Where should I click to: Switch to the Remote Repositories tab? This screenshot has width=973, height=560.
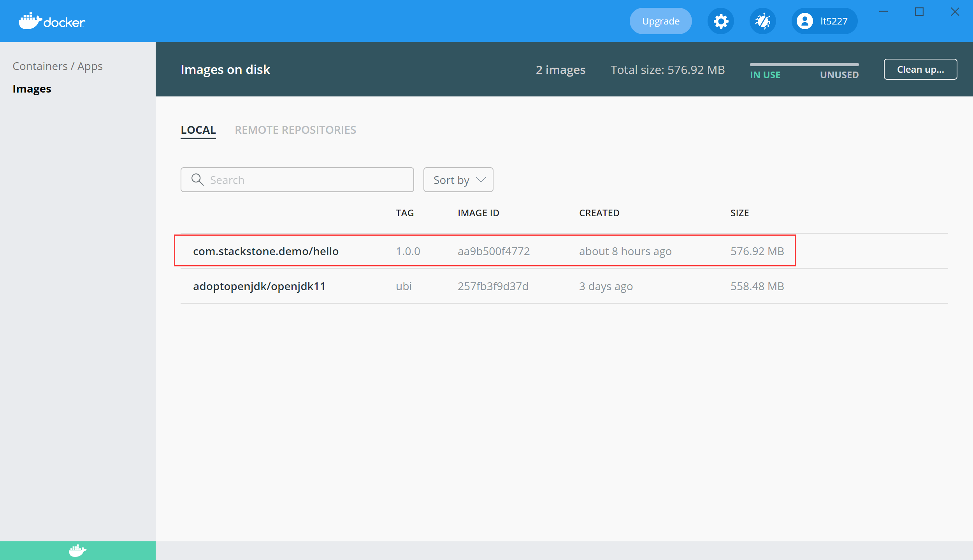[x=295, y=130]
